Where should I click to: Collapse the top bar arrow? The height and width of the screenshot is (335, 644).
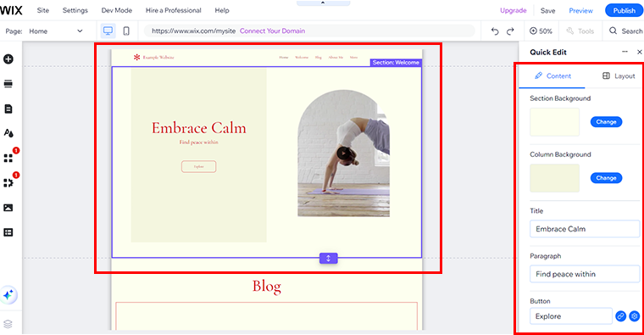323,3
